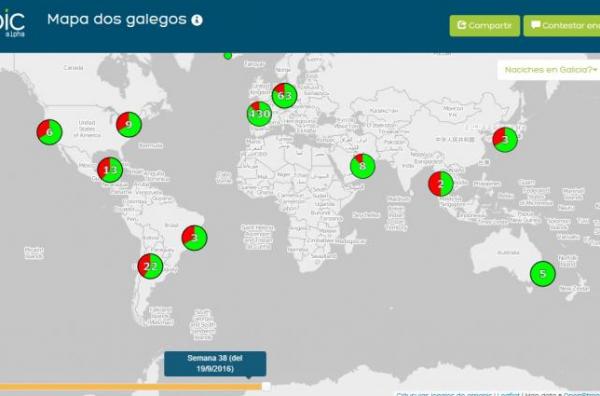
Task: Click the cluster marker 6 on US west coast
Action: (49, 132)
